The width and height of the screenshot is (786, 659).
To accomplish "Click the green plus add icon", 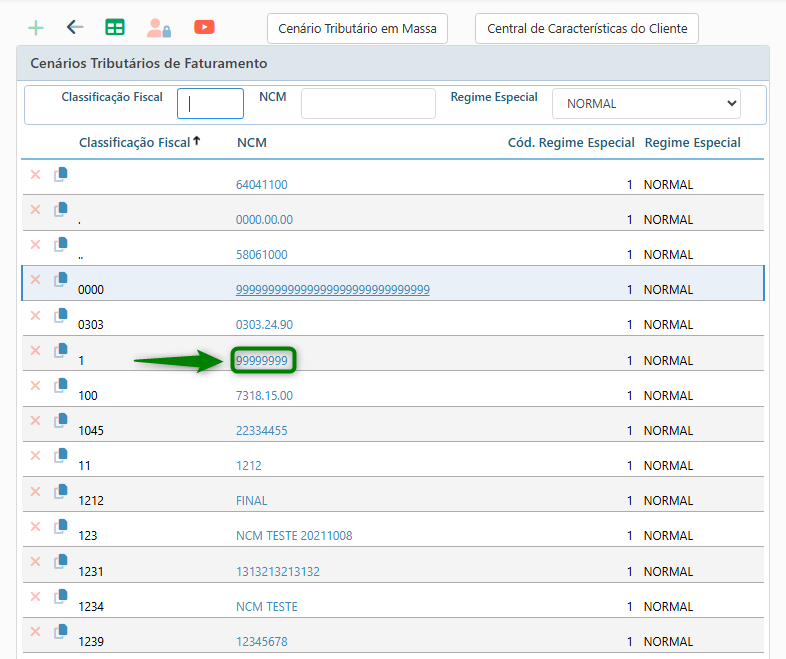I will click(x=35, y=28).
